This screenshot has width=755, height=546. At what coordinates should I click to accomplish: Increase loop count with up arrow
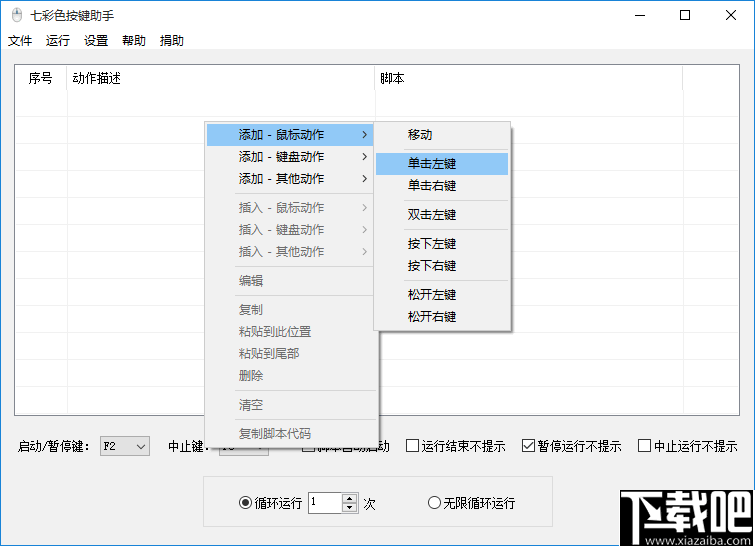(350, 498)
